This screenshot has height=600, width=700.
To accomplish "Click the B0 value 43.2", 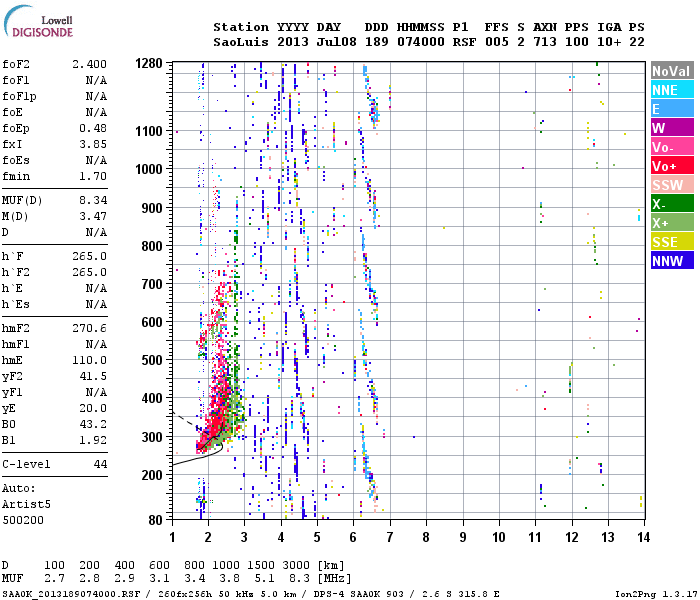I will click(x=93, y=424).
